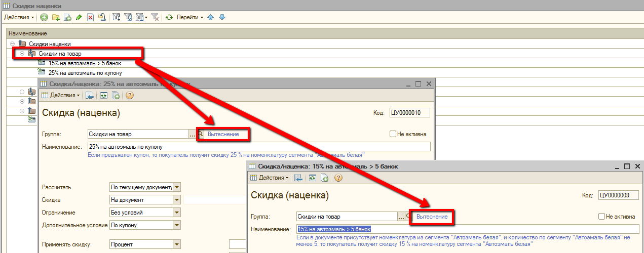The height and width of the screenshot is (253, 644).
Task: Open Help in the 15% discount window
Action: click(x=338, y=178)
